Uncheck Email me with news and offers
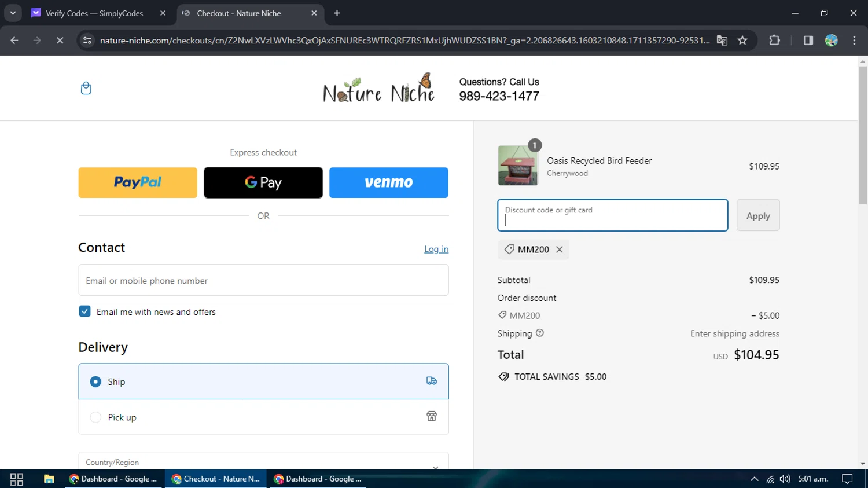The width and height of the screenshot is (868, 488). pyautogui.click(x=85, y=311)
